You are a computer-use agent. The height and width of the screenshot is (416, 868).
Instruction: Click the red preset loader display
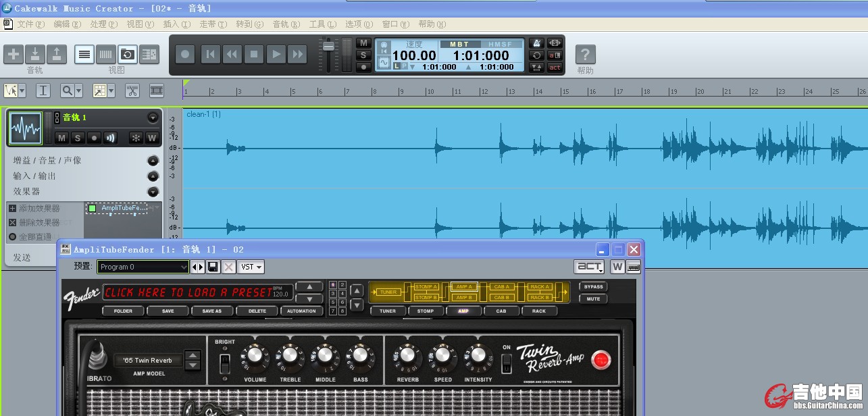pyautogui.click(x=198, y=292)
